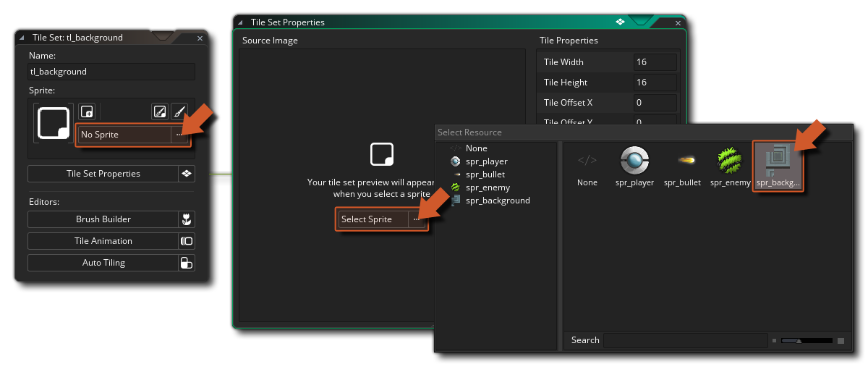Select None in the resource tree list

[x=477, y=148]
